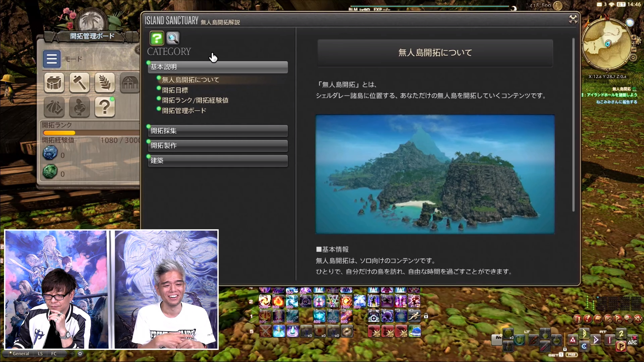
Task: Switch to the General chat tab
Action: coord(20,354)
